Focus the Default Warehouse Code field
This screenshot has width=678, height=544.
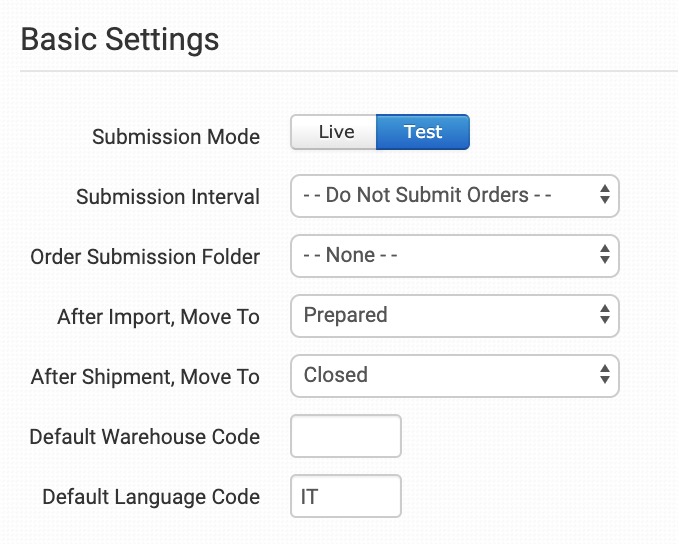coord(345,436)
